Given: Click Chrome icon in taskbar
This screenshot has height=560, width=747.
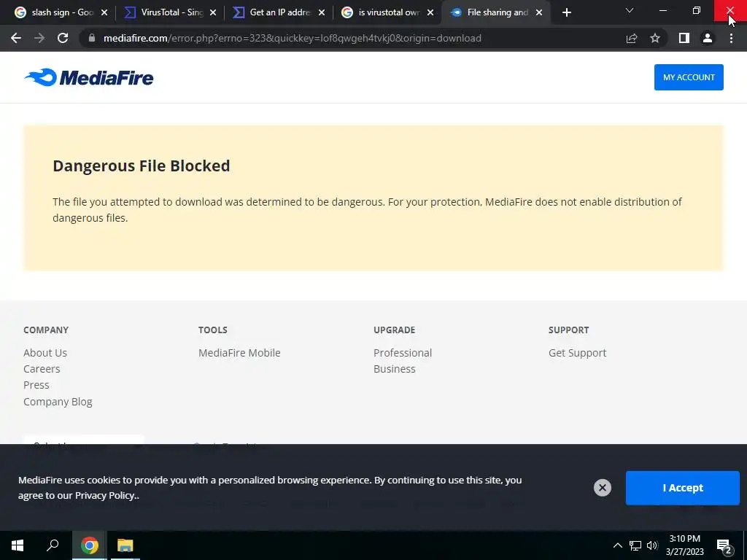Looking at the screenshot, I should (89, 545).
